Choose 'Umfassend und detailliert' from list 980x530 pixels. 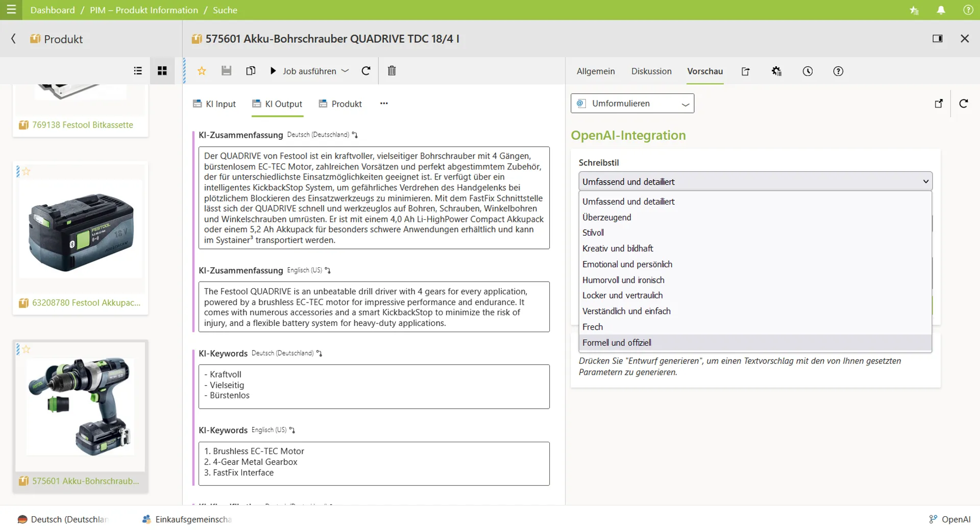[755, 201]
